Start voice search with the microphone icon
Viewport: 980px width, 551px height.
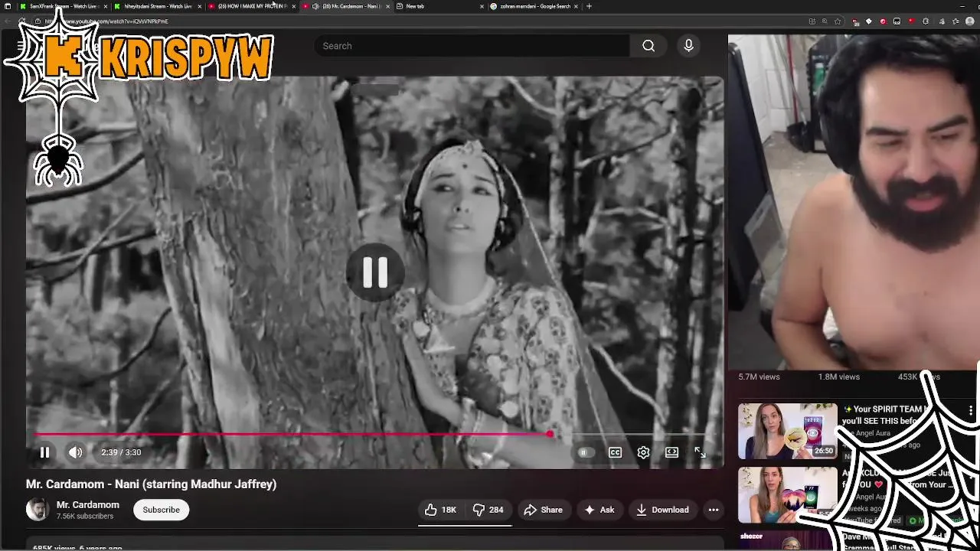pos(688,46)
